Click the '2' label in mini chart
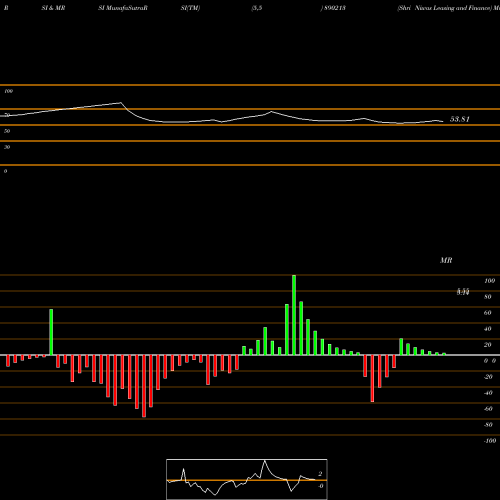 coord(320,474)
